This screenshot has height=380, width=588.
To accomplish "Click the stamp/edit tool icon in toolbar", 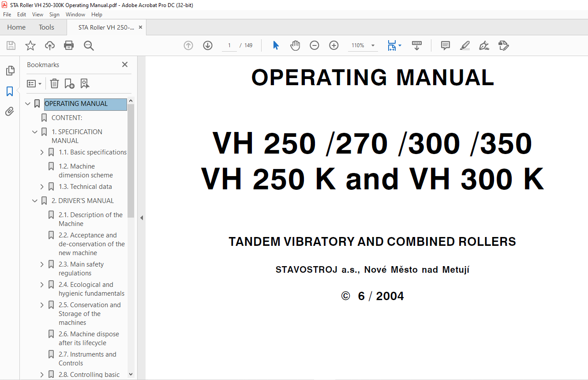I will tap(503, 45).
